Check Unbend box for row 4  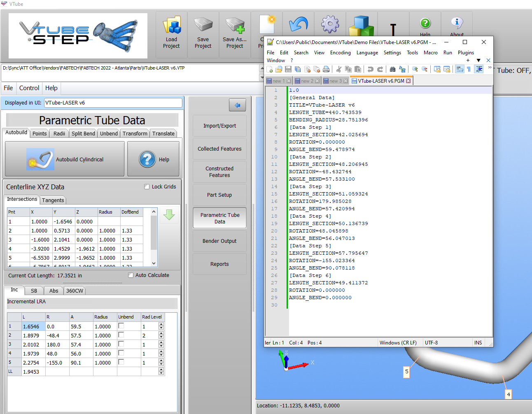(121, 353)
